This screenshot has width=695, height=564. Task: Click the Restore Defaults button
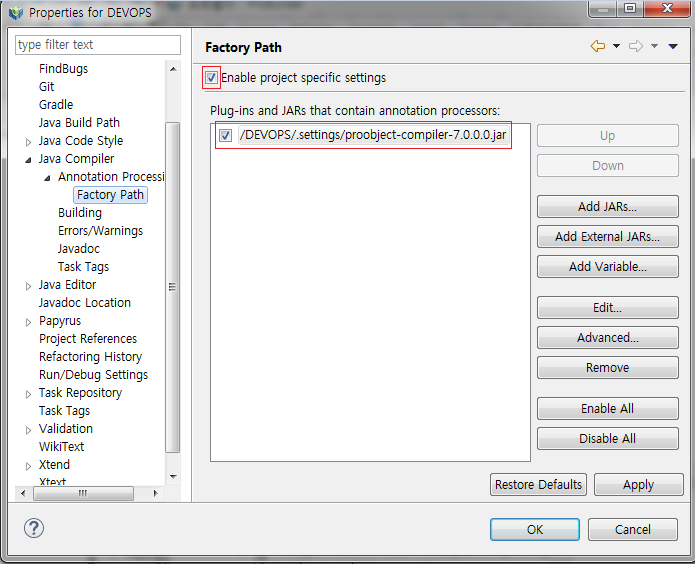[538, 485]
